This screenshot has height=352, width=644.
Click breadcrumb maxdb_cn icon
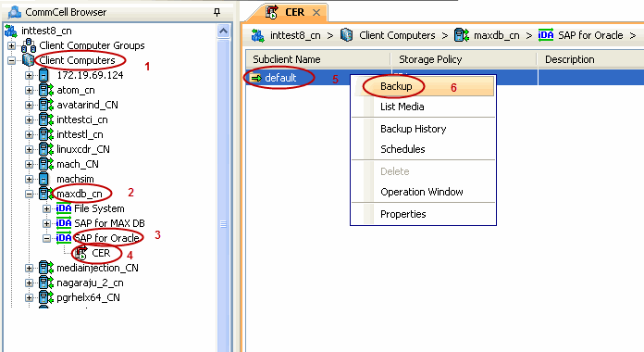[x=462, y=35]
